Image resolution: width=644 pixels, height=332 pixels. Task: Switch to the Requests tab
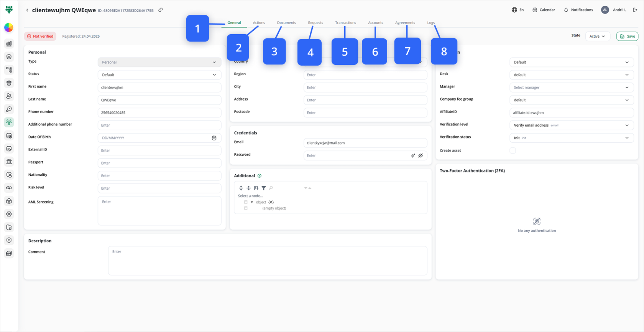pos(315,23)
